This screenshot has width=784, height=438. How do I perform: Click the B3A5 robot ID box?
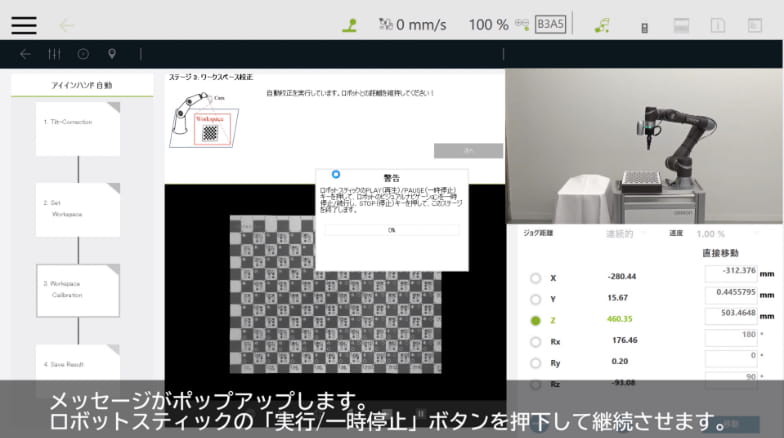[x=550, y=24]
